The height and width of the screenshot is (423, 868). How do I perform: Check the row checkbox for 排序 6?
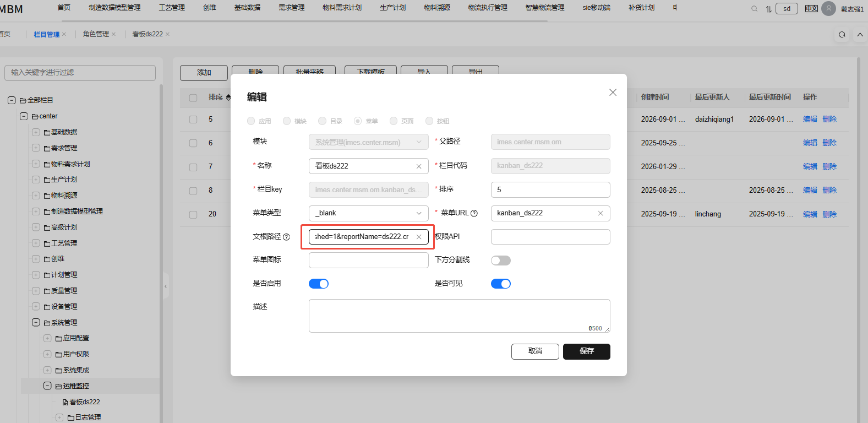tap(193, 143)
